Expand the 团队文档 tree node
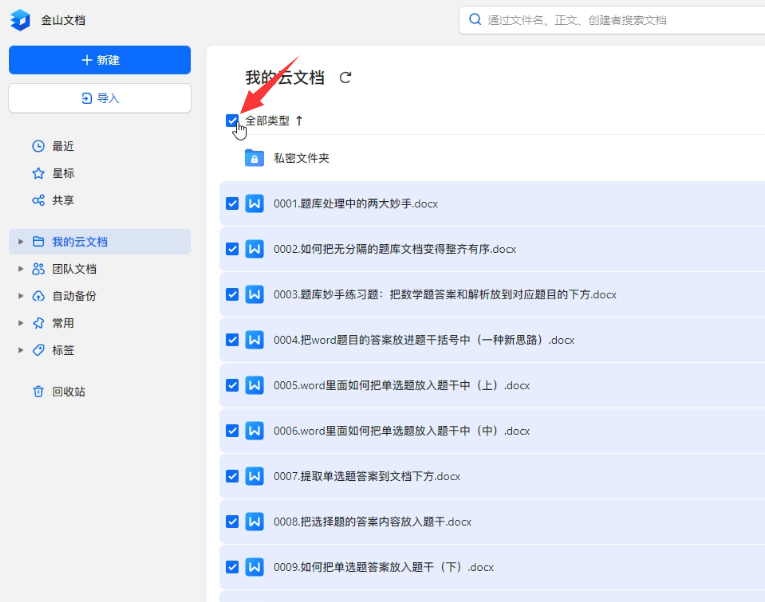Image resolution: width=765 pixels, height=602 pixels. click(x=20, y=269)
